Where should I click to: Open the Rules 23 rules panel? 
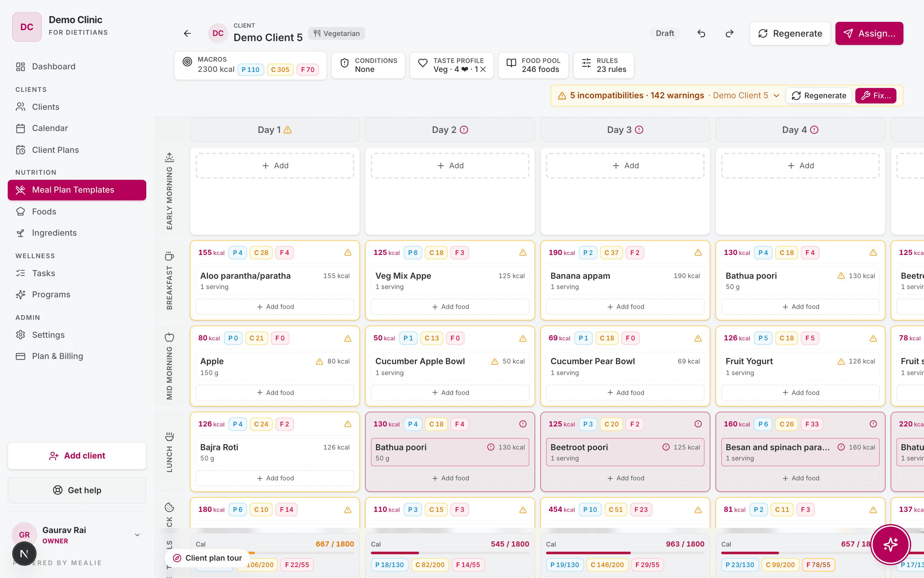(x=604, y=66)
